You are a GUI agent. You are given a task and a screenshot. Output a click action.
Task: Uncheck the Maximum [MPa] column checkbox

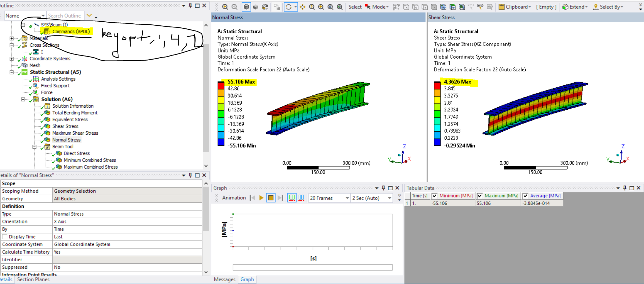point(480,196)
